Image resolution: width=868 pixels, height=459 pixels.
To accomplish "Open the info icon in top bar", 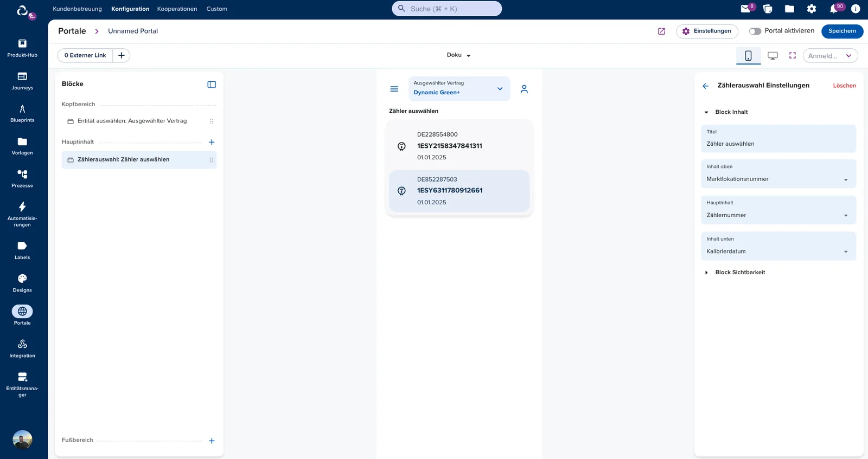I will (856, 9).
